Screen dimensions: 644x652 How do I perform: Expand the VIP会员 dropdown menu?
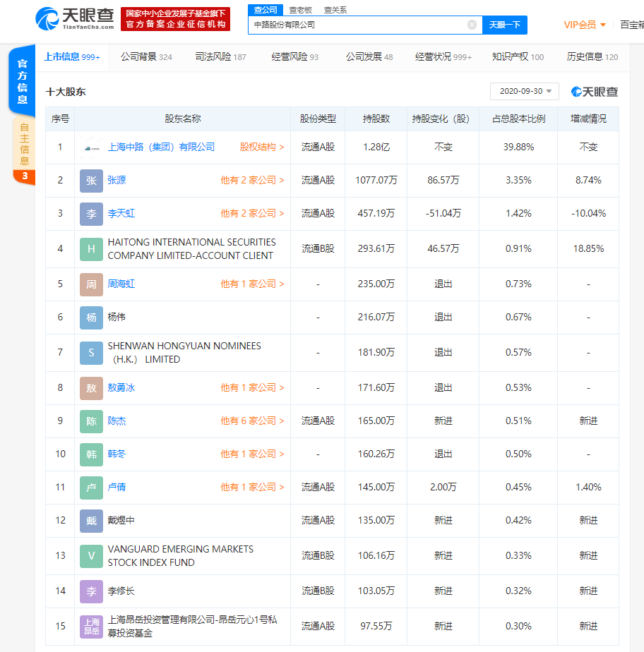(585, 25)
